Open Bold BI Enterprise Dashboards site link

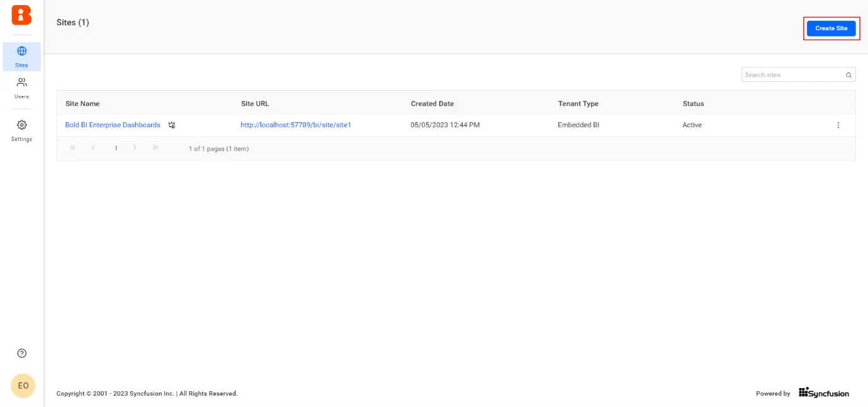pos(113,125)
